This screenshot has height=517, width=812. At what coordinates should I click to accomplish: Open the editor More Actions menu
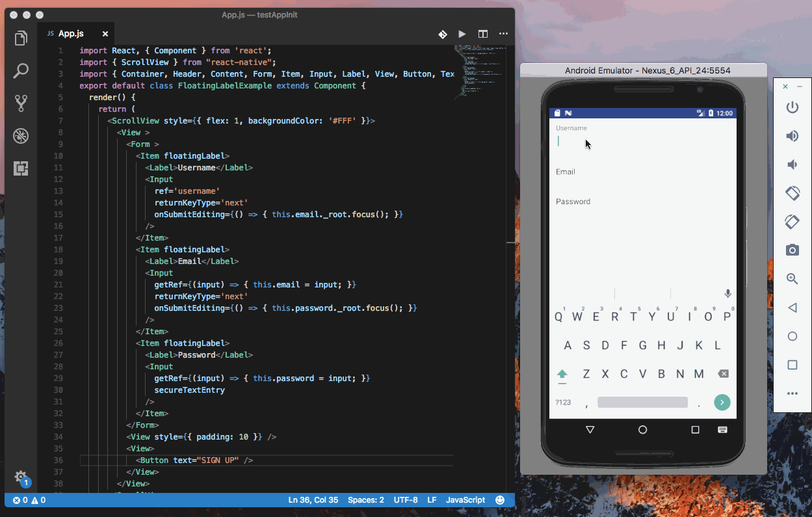[503, 34]
